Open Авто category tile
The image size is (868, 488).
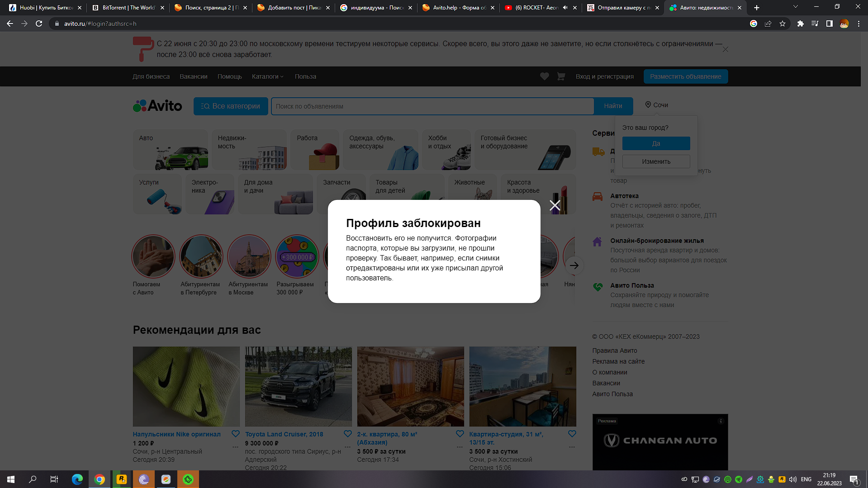point(171,150)
